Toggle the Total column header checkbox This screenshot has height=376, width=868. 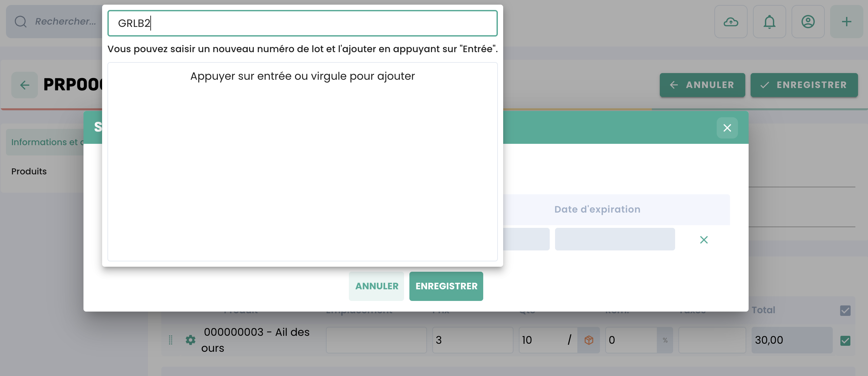(845, 310)
